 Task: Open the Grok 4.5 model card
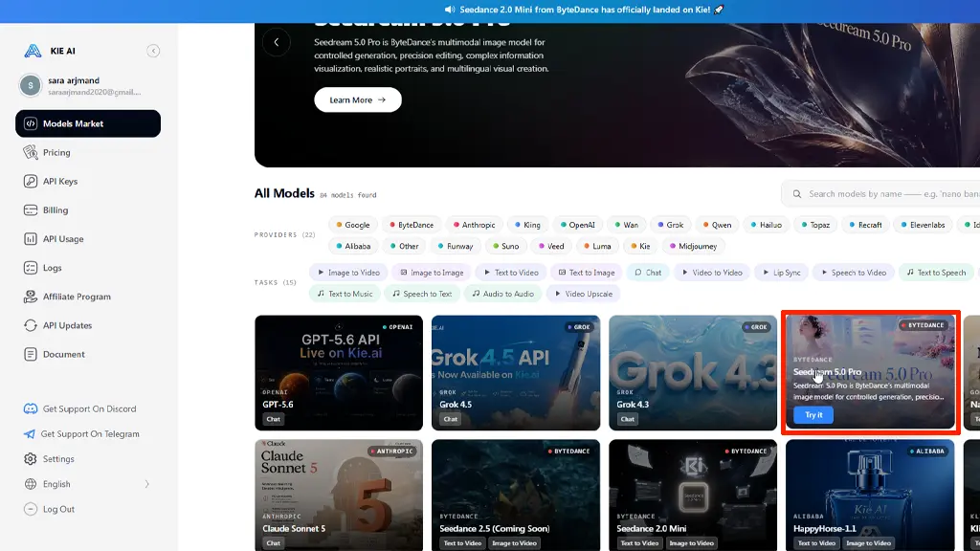(x=516, y=373)
